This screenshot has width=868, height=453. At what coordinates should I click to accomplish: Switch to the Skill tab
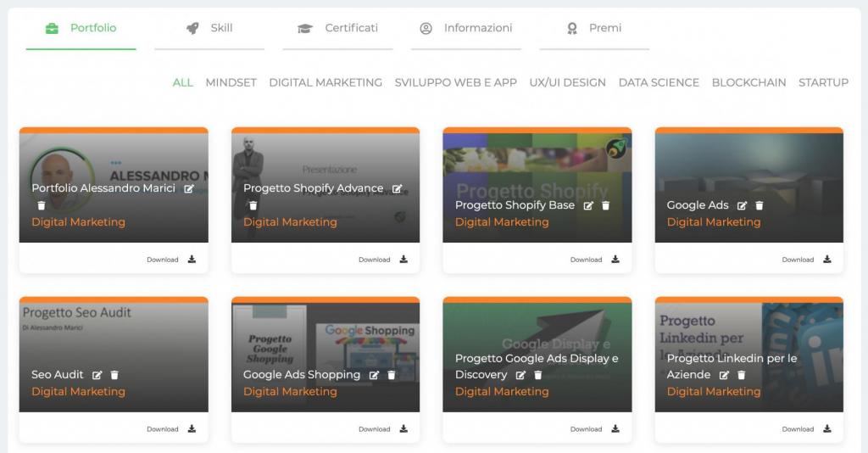pyautogui.click(x=209, y=28)
